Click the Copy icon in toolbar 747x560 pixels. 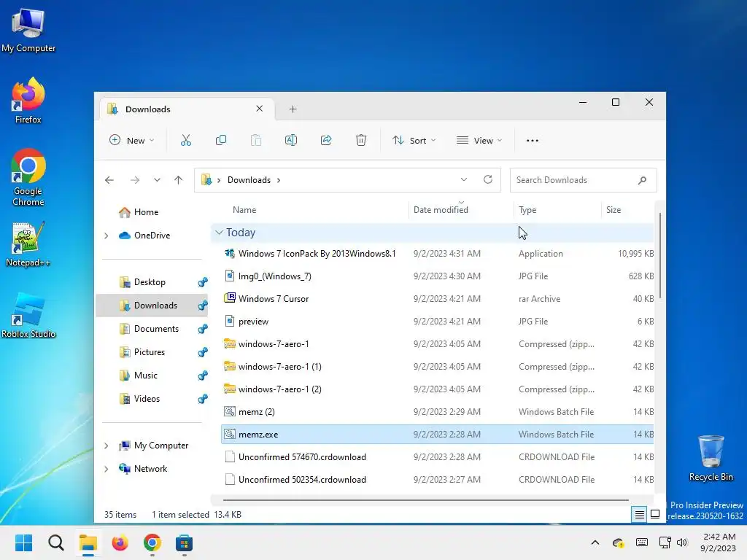(x=220, y=141)
